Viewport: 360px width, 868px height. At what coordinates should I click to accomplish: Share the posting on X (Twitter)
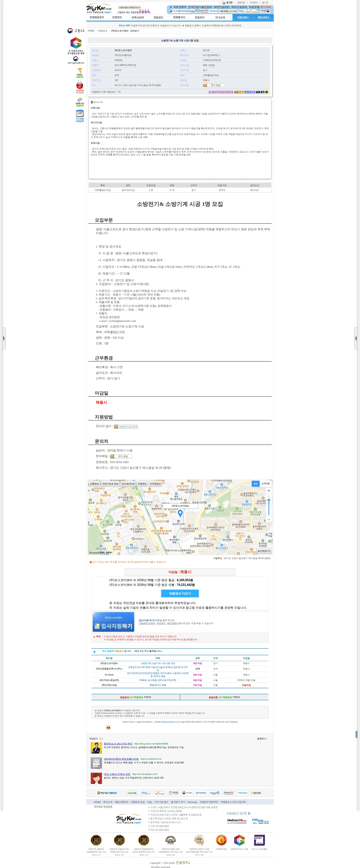pyautogui.click(x=258, y=92)
